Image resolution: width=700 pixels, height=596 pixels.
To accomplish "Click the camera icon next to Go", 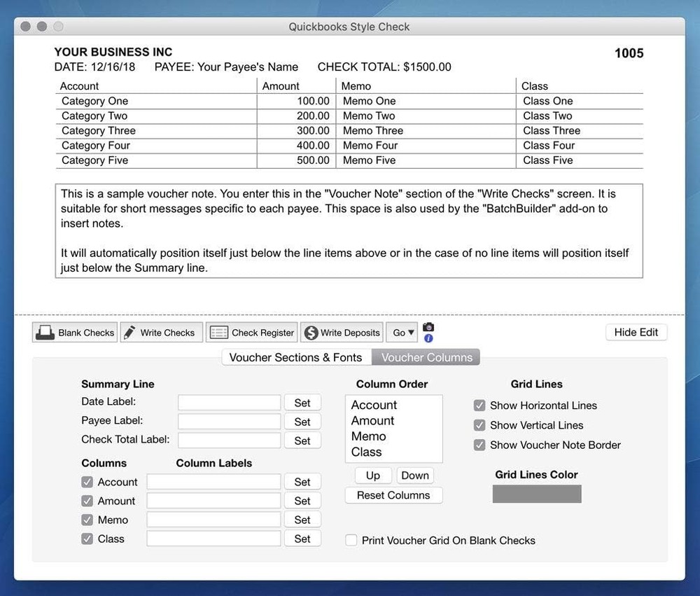I will point(428,326).
